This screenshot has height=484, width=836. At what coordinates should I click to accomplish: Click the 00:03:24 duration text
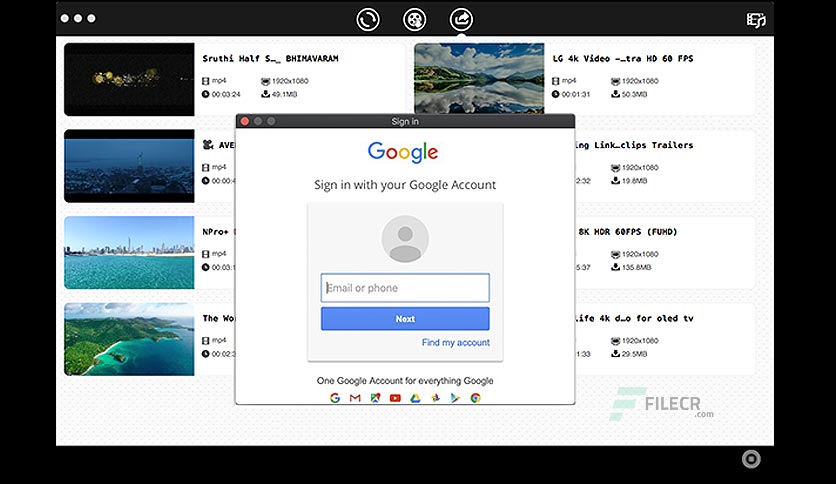coord(226,94)
